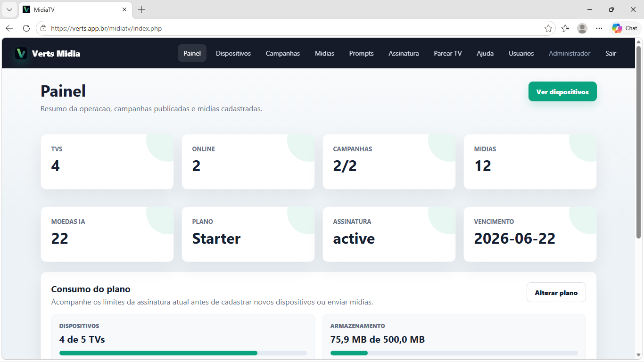The image size is (644, 362).
Task: Log out using the Sair link
Action: point(611,53)
